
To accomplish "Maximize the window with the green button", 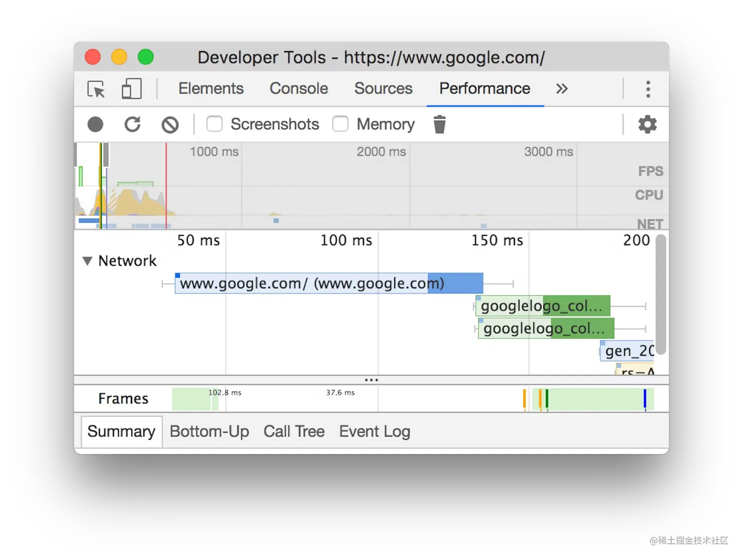I will click(145, 57).
